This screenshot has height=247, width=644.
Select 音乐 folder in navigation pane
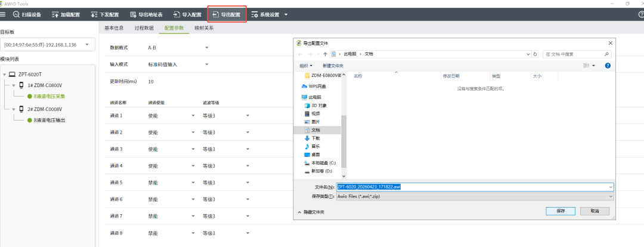coord(312,146)
